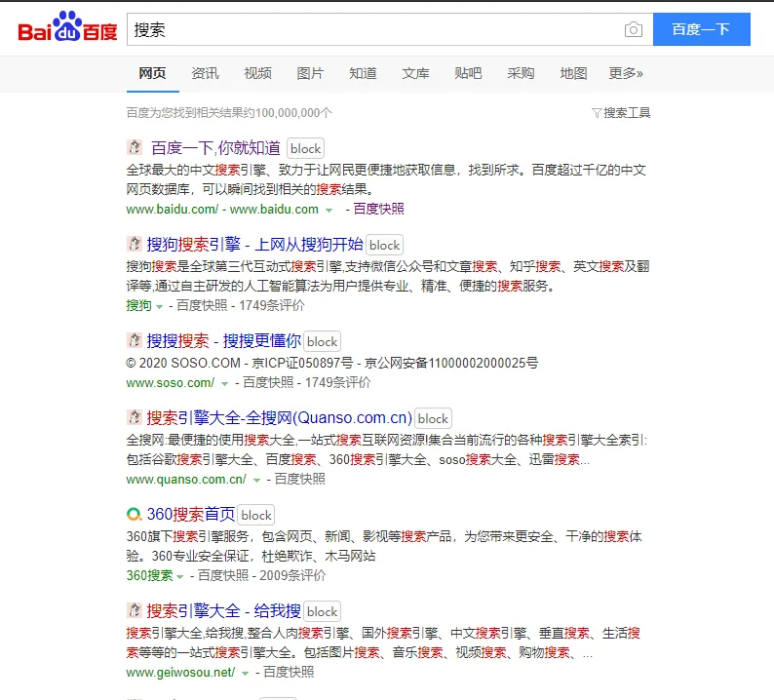Click block button beside 给我搜 title
This screenshot has height=700, width=774.
tap(323, 611)
